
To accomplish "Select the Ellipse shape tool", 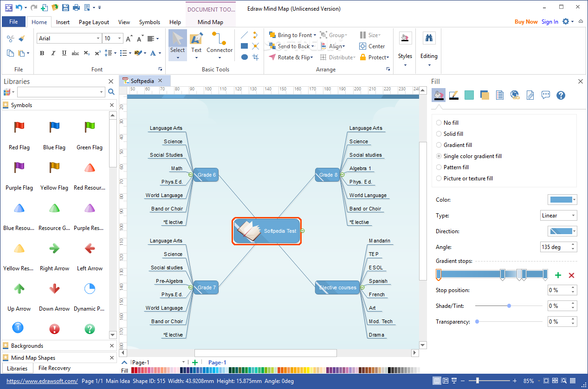I will (244, 57).
